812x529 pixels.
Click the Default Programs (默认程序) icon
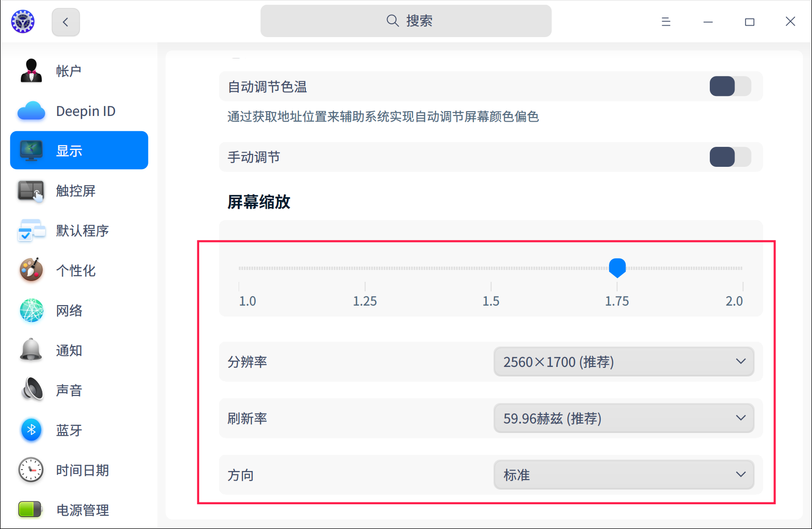(x=31, y=231)
